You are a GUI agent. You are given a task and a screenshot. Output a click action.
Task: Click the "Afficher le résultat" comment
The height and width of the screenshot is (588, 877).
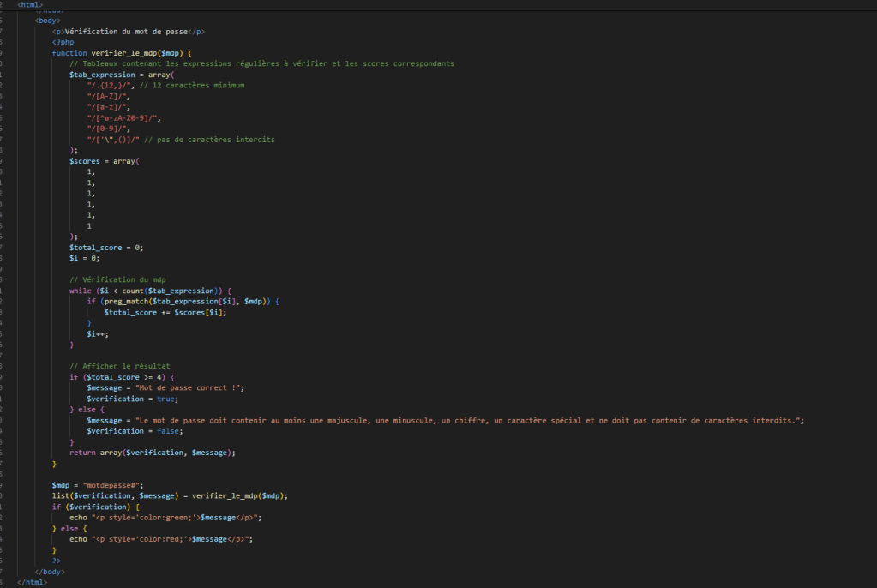pyautogui.click(x=119, y=366)
